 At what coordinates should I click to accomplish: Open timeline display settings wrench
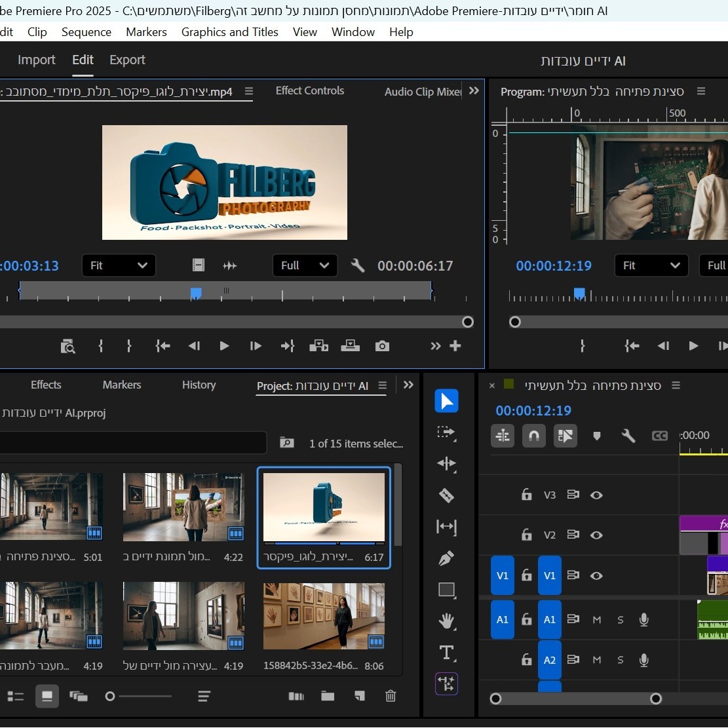coord(628,436)
